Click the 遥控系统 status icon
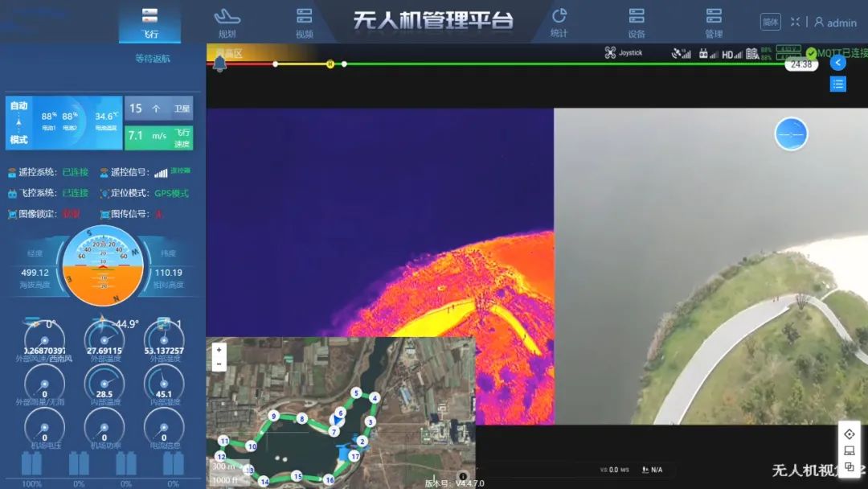This screenshot has height=489, width=868. click(11, 173)
